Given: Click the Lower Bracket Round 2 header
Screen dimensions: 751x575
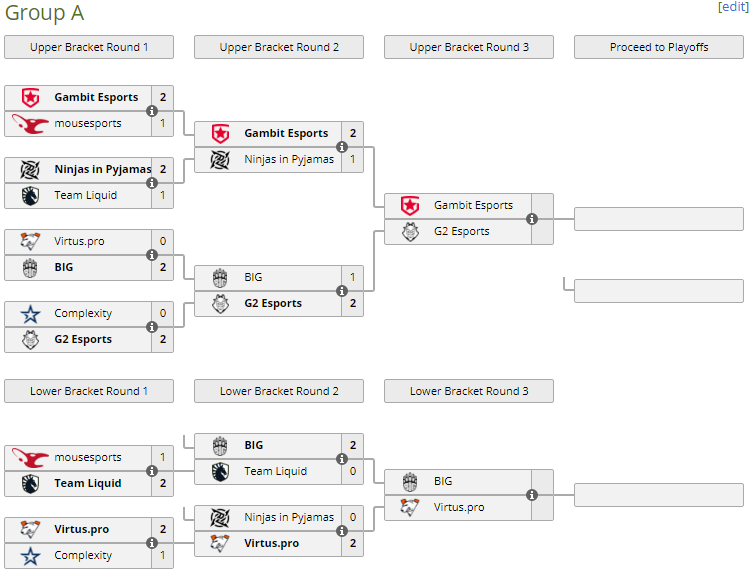Looking at the screenshot, I should coord(279,391).
